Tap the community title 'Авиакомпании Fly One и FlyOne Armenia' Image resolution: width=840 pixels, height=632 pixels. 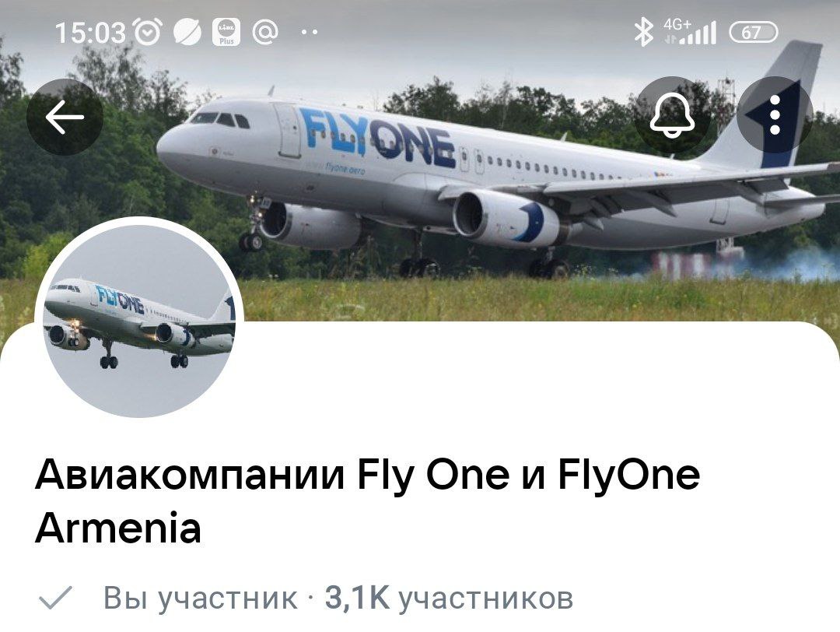pyautogui.click(x=367, y=501)
